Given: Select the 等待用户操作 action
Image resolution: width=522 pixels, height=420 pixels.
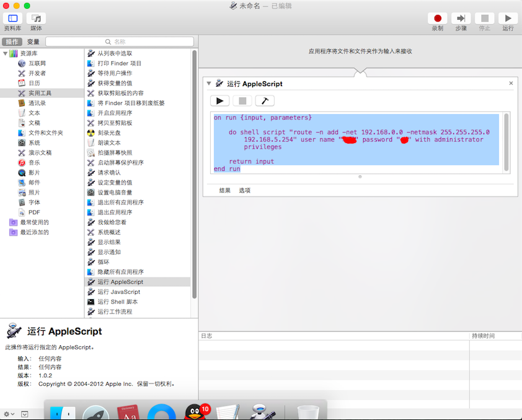Looking at the screenshot, I should [138, 73].
